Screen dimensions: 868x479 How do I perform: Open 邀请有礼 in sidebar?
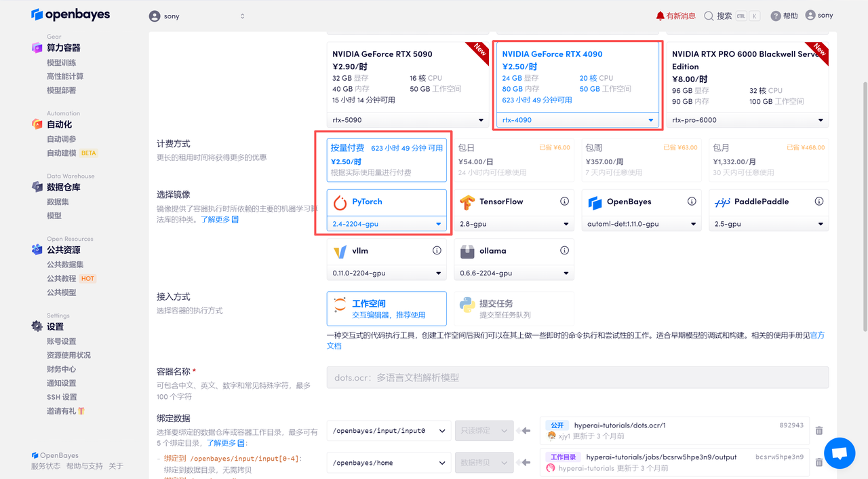tap(66, 411)
